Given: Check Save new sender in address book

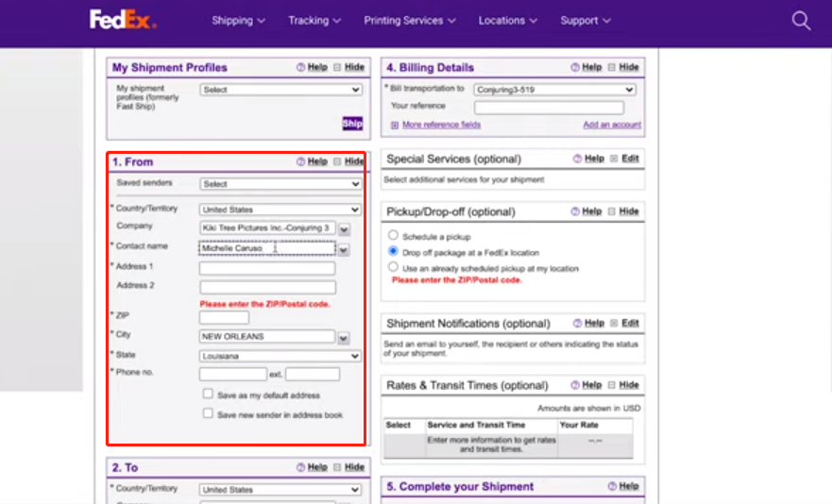Looking at the screenshot, I should (208, 413).
